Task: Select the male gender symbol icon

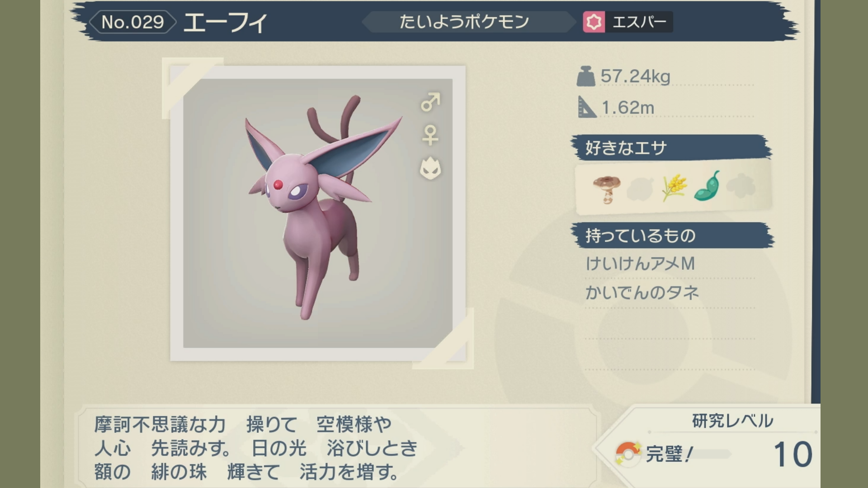Action: pos(430,102)
